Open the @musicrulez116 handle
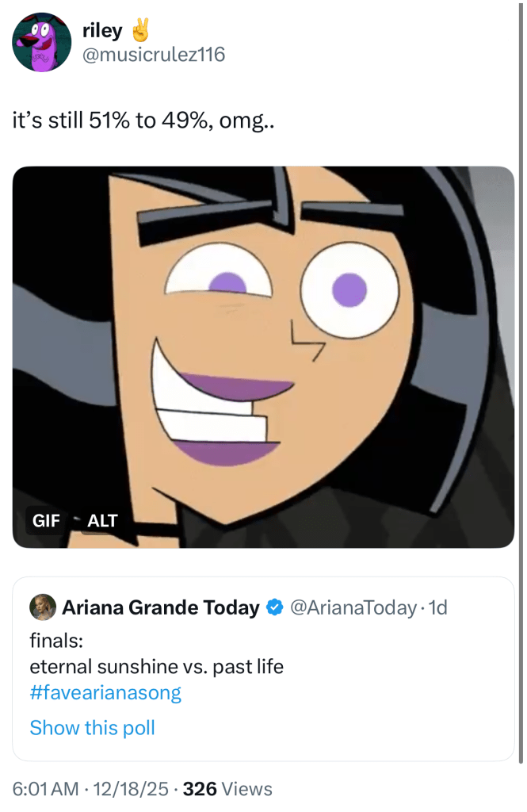 [x=154, y=54]
